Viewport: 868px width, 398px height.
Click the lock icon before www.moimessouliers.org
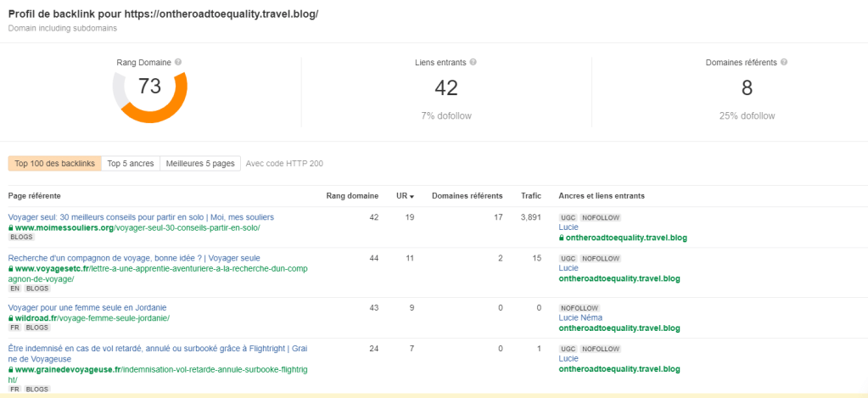[x=11, y=228]
